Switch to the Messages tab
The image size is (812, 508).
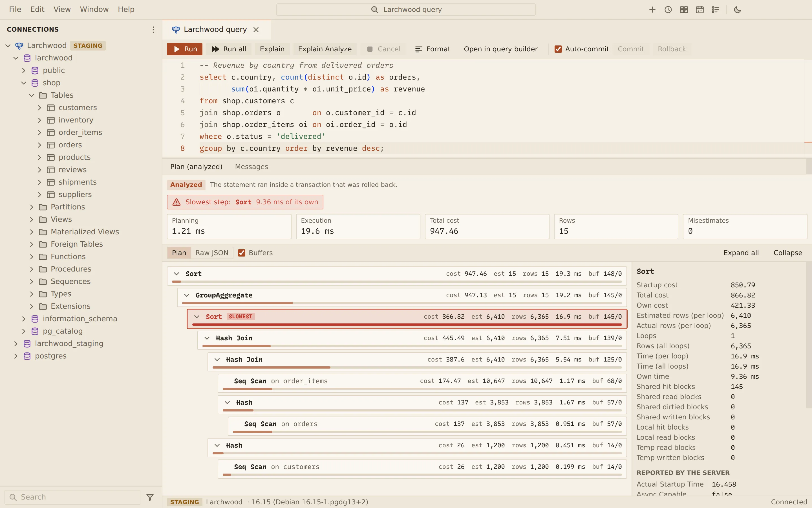point(251,167)
